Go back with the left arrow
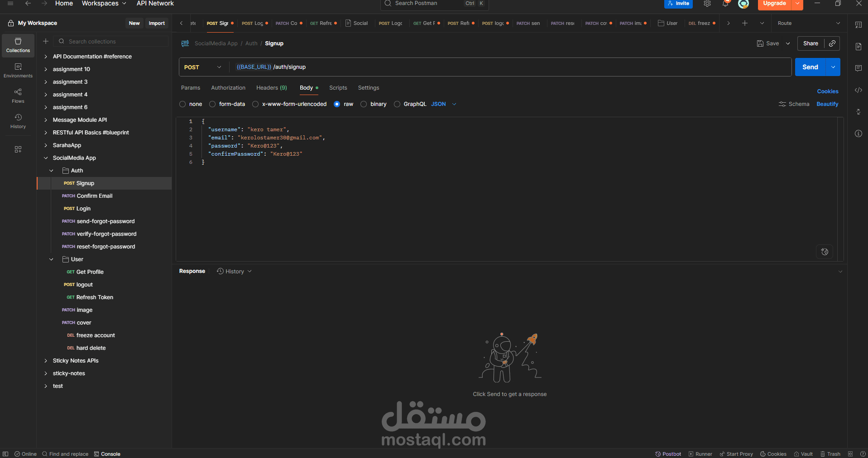 (x=28, y=3)
